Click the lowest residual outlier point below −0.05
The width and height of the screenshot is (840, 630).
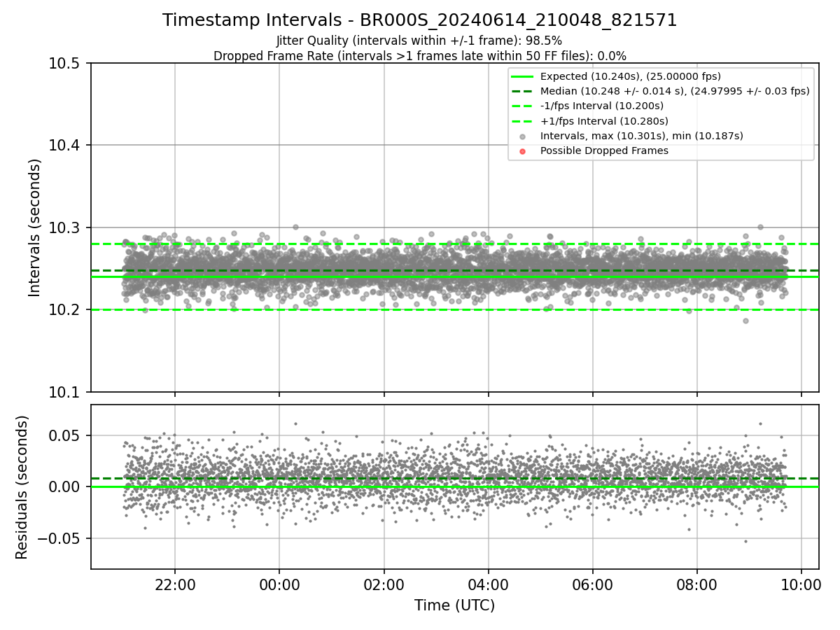(745, 541)
